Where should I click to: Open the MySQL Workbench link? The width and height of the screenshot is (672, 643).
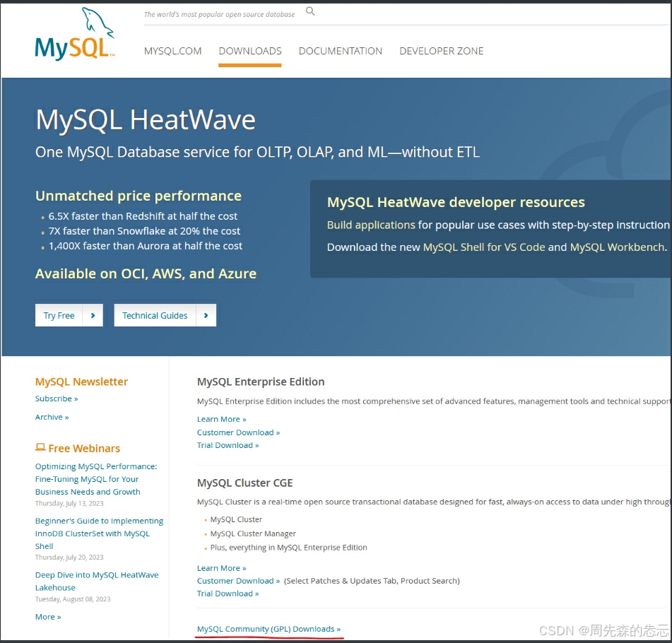[617, 247]
